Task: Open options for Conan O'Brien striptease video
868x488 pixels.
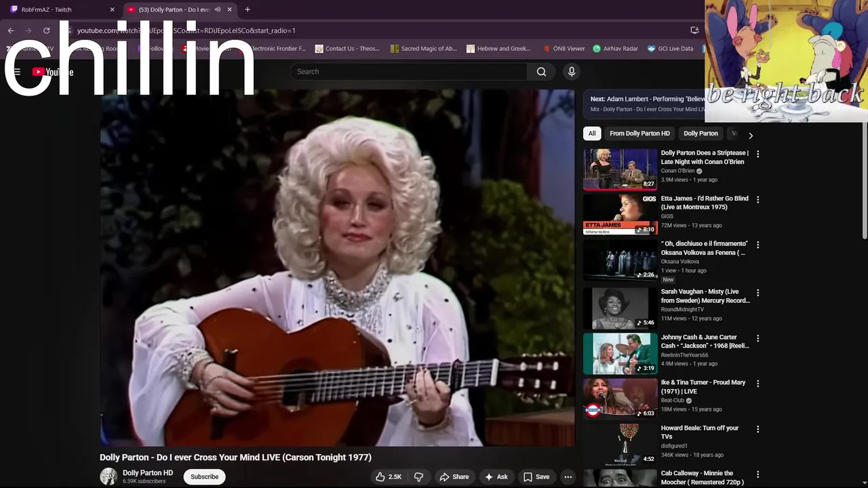Action: pos(757,155)
